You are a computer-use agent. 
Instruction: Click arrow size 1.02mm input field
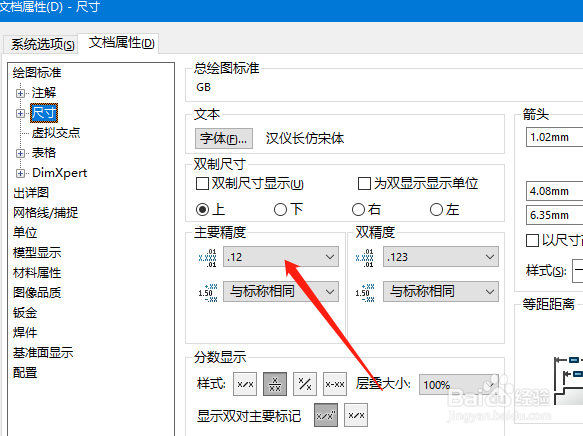pyautogui.click(x=554, y=137)
